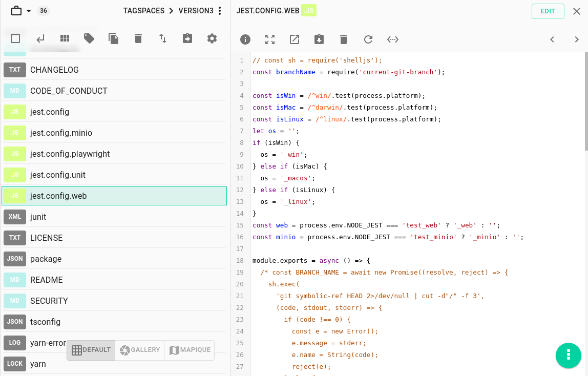Toggle the select all files checkbox
This screenshot has width=588, height=376.
point(15,38)
